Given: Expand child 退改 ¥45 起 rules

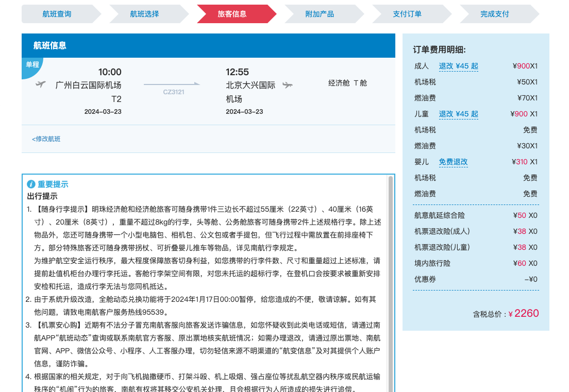Looking at the screenshot, I should (x=458, y=114).
